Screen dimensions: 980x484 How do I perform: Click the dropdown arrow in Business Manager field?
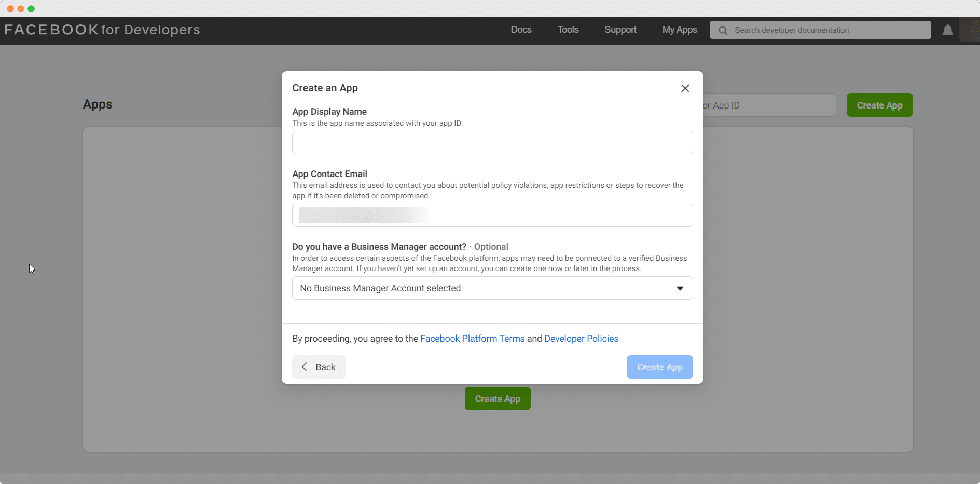point(680,288)
